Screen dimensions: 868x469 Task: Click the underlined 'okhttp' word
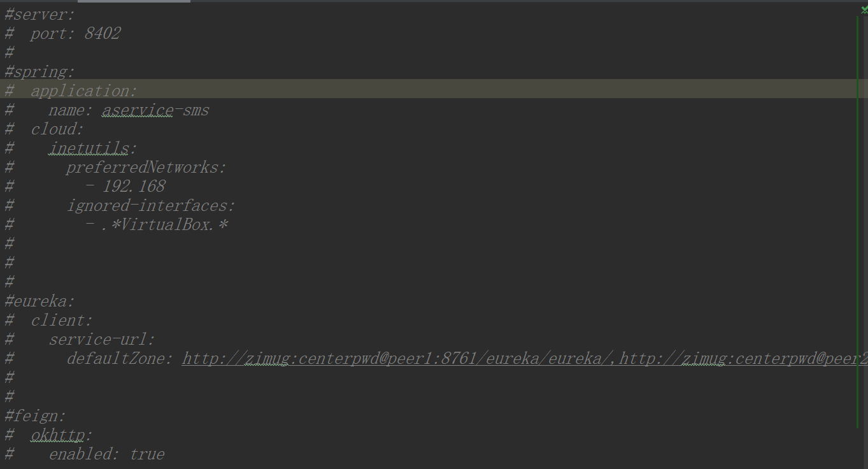[58, 435]
